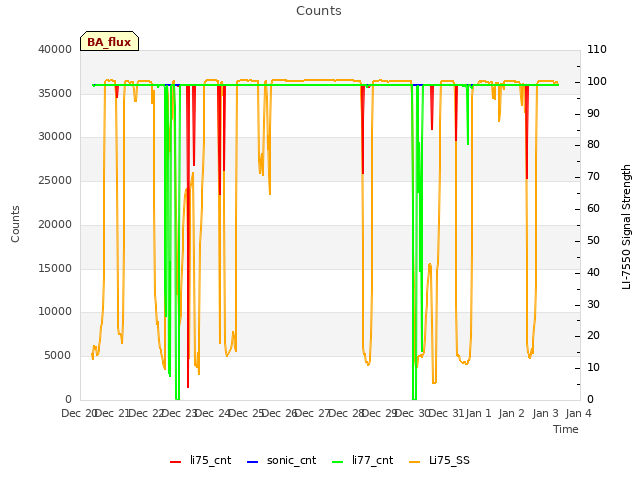Click the 30000 left axis tick label
The height and width of the screenshot is (480, 640).
[55, 136]
